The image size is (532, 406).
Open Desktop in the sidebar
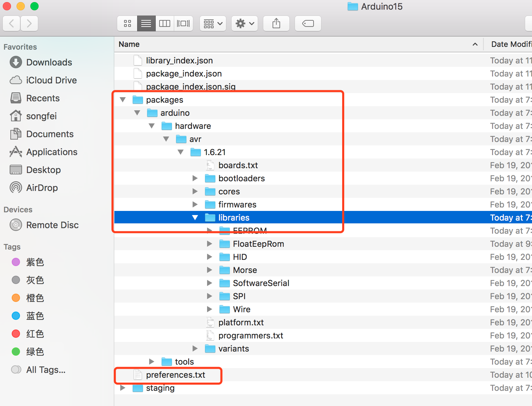point(43,170)
